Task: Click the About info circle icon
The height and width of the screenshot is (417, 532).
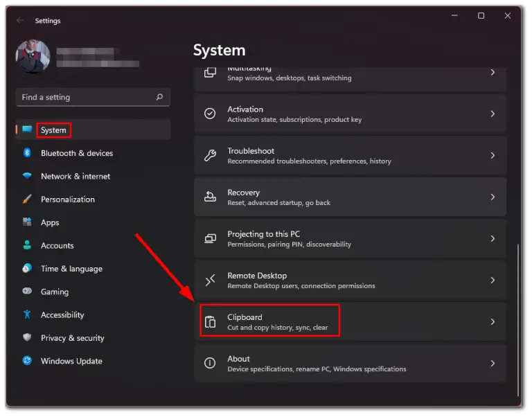Action: 210,364
